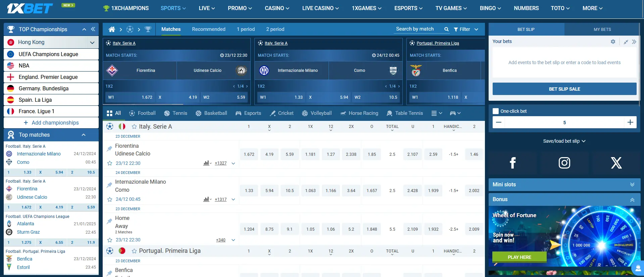Open the Filter dropdown
644x277 pixels.
466,29
